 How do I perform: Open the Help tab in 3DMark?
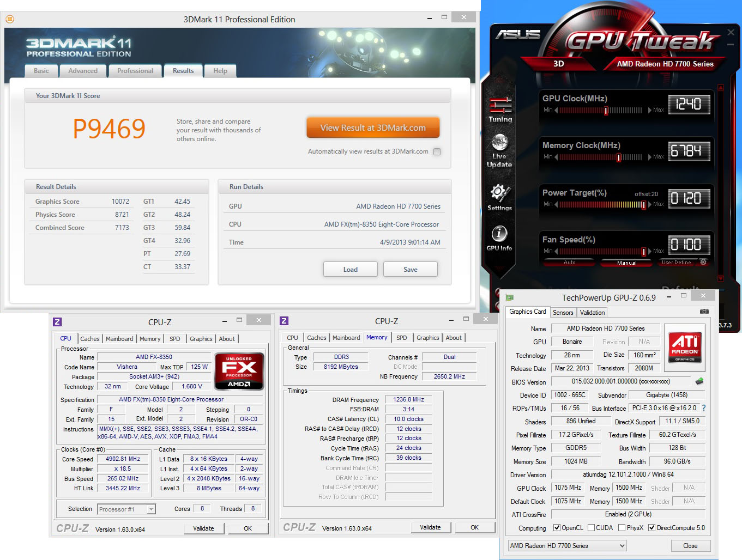(x=220, y=71)
